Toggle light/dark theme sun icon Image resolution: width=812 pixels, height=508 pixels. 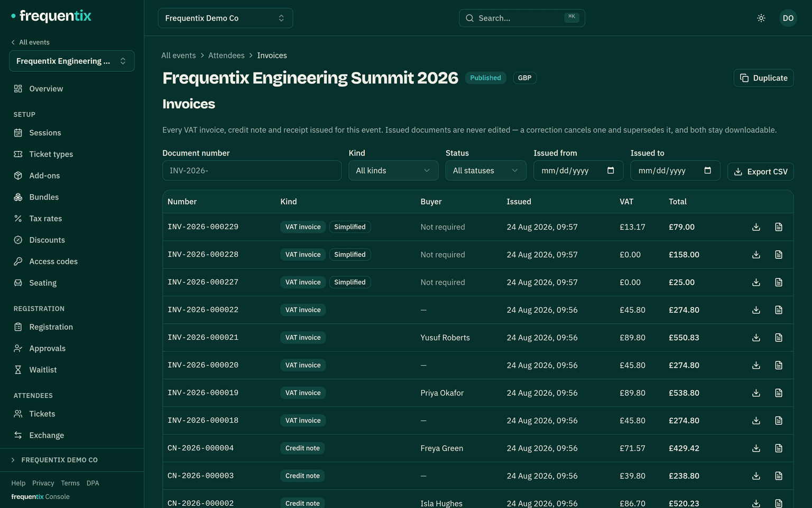pyautogui.click(x=761, y=18)
